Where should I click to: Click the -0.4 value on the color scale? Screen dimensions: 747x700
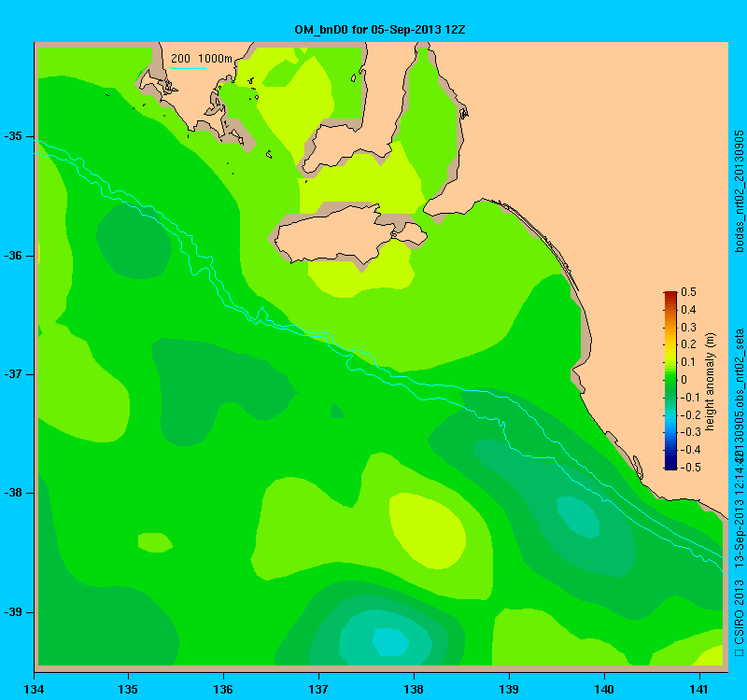(690, 450)
